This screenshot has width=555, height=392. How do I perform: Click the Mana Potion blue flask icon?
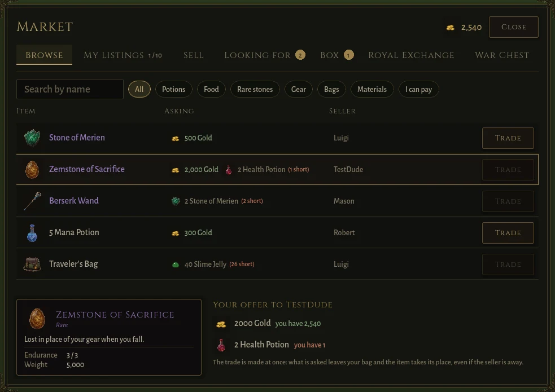tap(32, 233)
